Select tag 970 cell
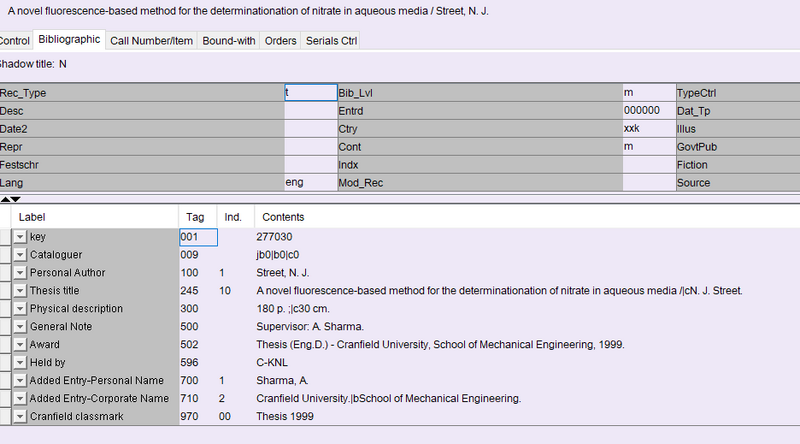This screenshot has height=444, width=800. [198, 416]
